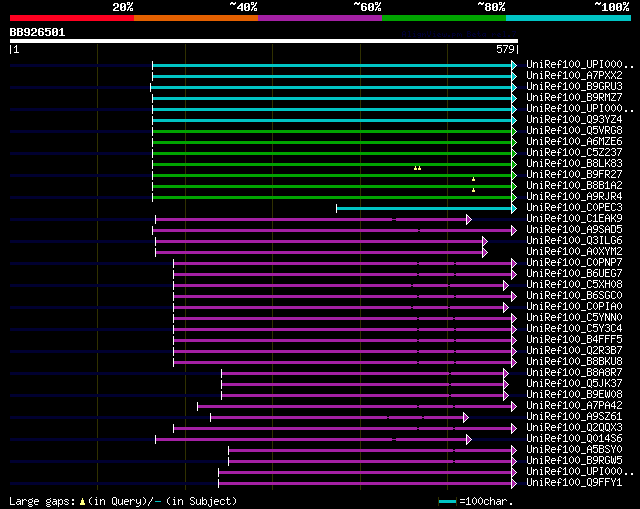Click the purple alignment bar for UniRef100_A5BSY0
Screen dimensions: 640x509
point(370,451)
